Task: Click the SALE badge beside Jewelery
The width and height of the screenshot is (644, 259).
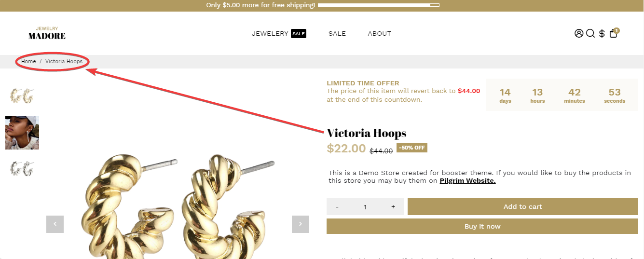Action: 299,34
